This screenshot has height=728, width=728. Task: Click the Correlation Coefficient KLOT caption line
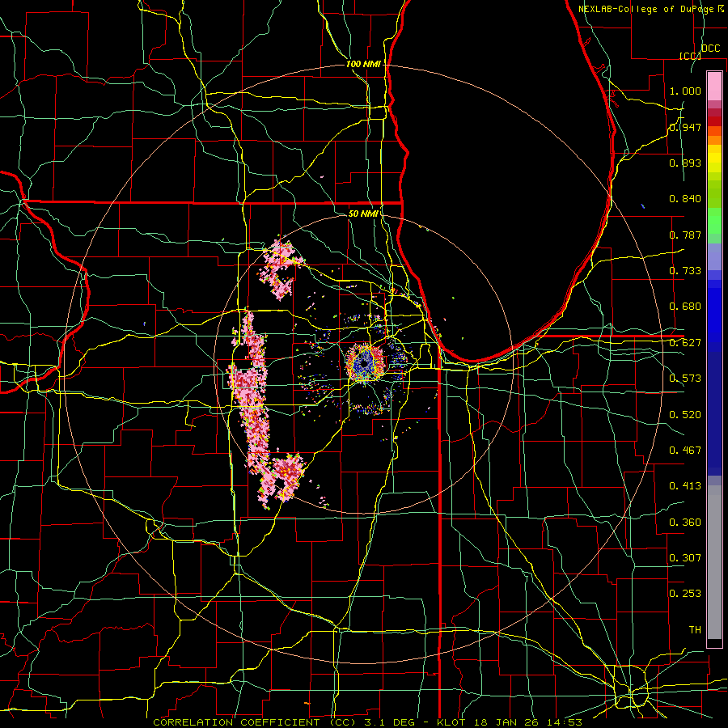point(367,722)
